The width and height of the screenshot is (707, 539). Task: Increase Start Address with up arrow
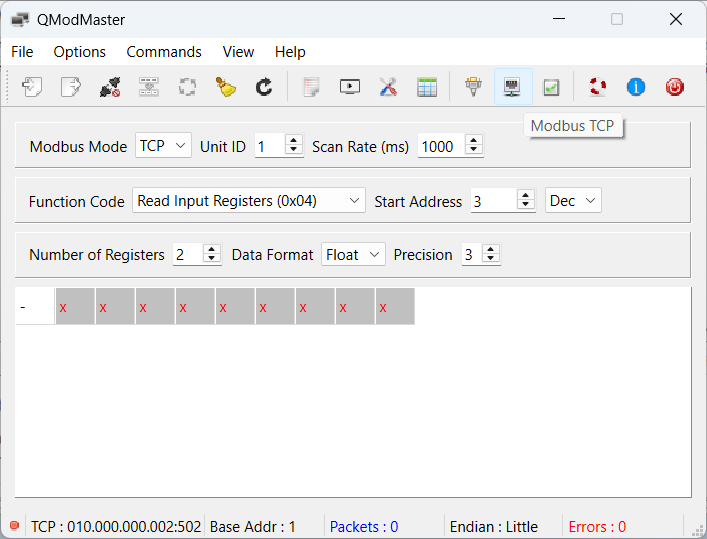[525, 195]
